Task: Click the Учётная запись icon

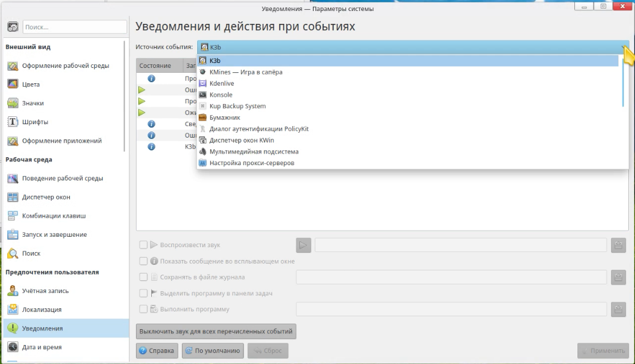Action: click(x=13, y=291)
